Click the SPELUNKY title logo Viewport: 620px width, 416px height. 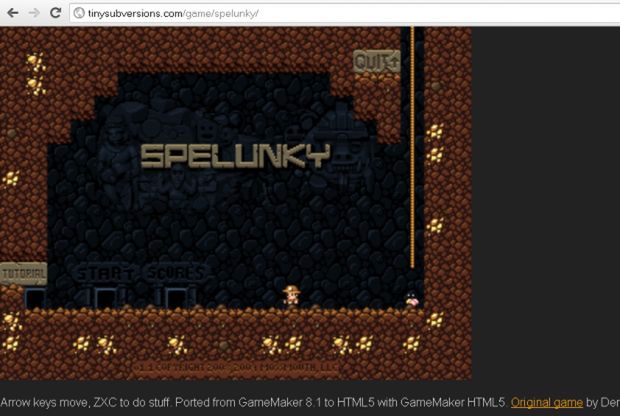click(x=235, y=155)
